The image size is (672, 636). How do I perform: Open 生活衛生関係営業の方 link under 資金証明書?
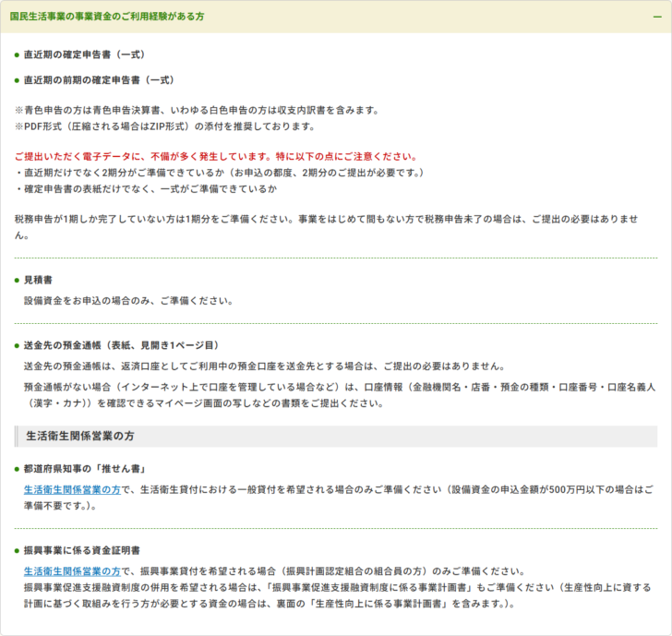72,571
